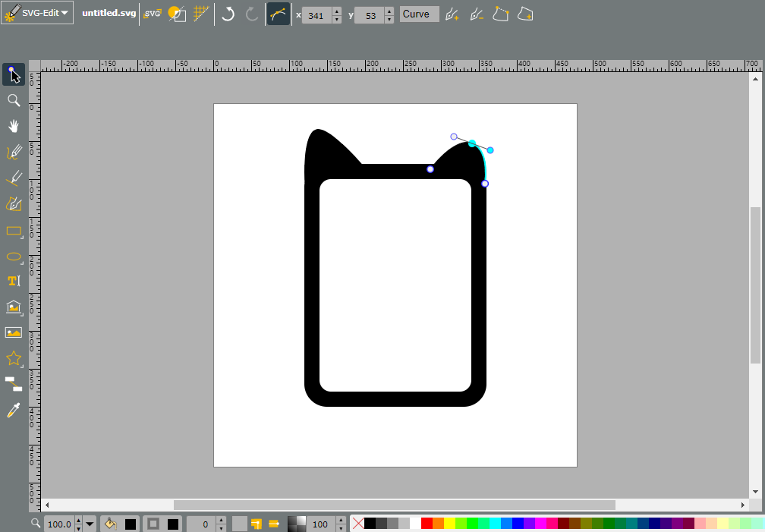
Task: Toggle wireframe mode icon
Action: [x=177, y=14]
